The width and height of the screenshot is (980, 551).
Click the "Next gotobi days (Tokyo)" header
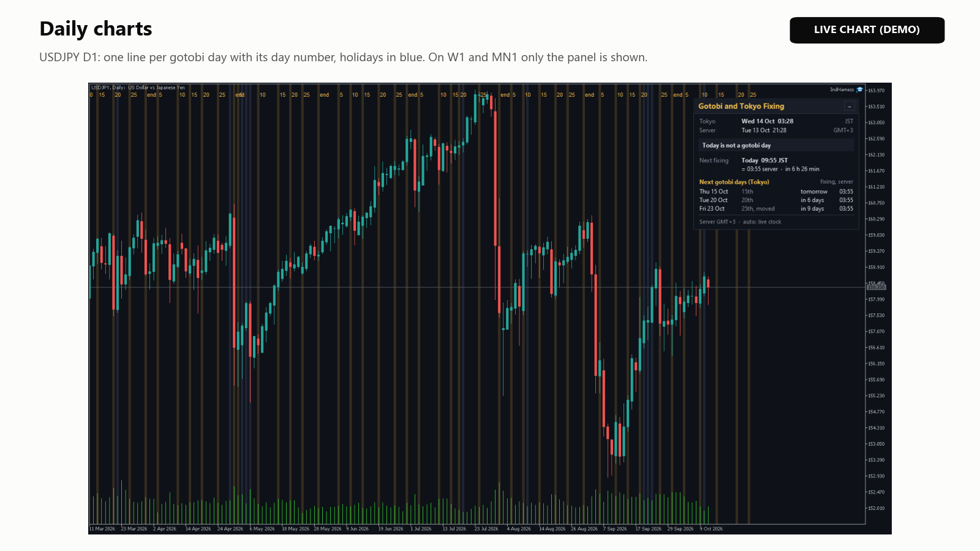[734, 182]
